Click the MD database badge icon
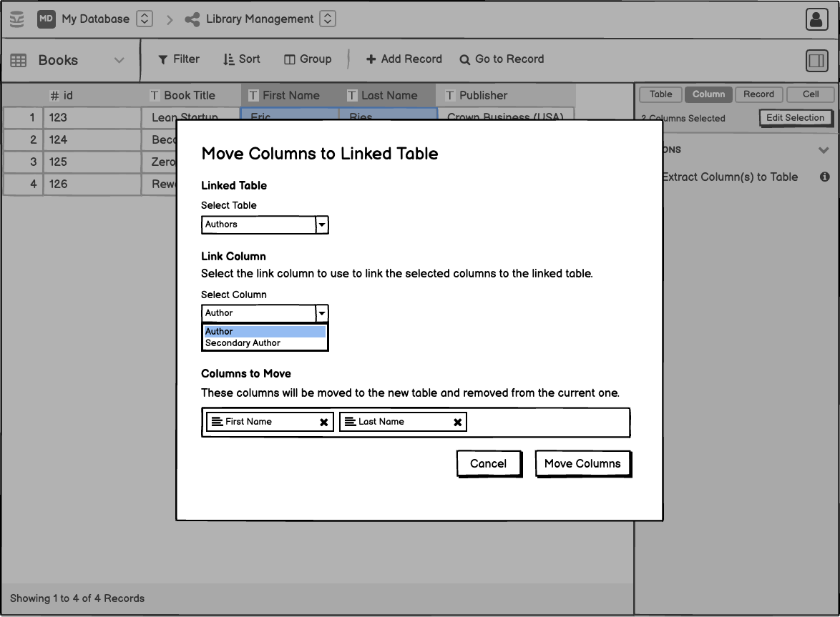This screenshot has height=617, width=840. (x=46, y=19)
